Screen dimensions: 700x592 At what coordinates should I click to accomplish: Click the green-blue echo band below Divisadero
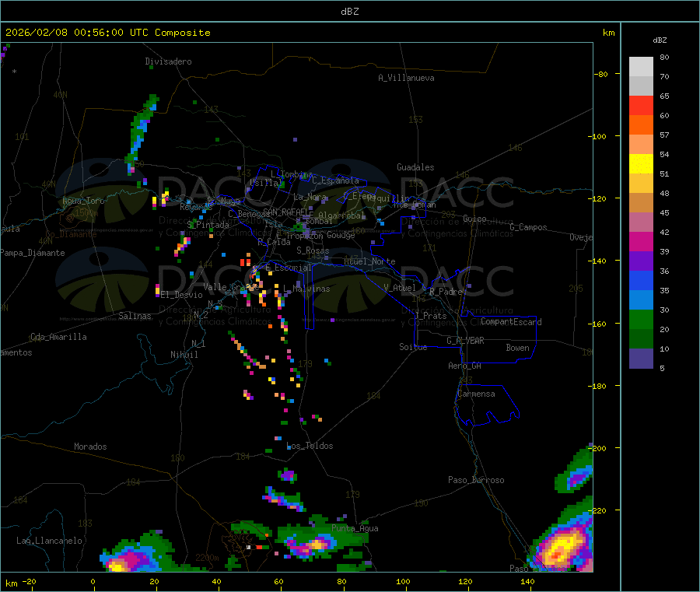coord(141,134)
